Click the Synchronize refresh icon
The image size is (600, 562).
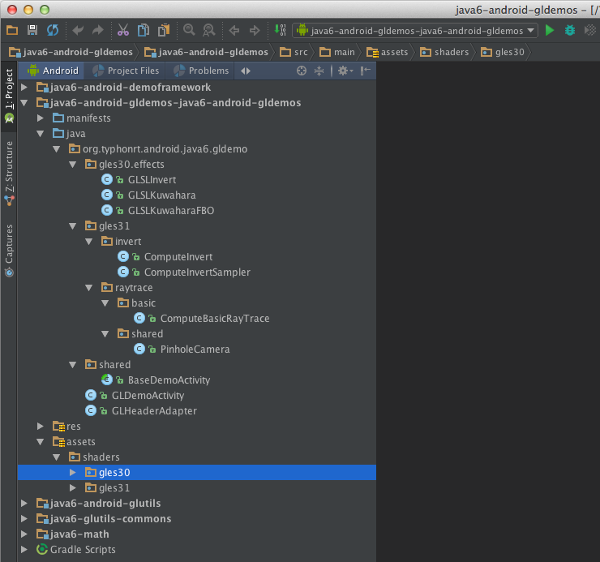coord(53,30)
